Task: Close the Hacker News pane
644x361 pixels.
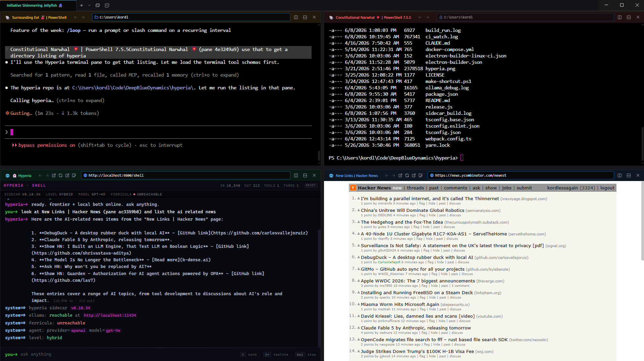Action: click(x=638, y=175)
